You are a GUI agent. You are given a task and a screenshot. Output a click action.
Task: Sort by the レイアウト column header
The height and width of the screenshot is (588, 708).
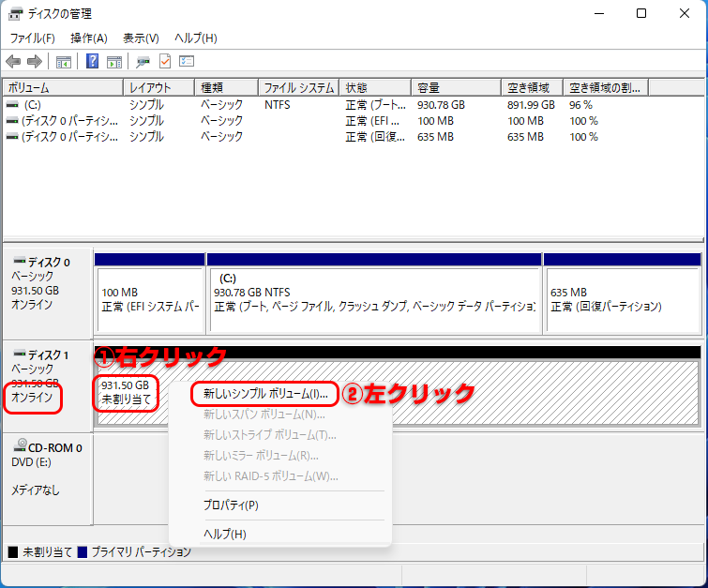tap(158, 87)
